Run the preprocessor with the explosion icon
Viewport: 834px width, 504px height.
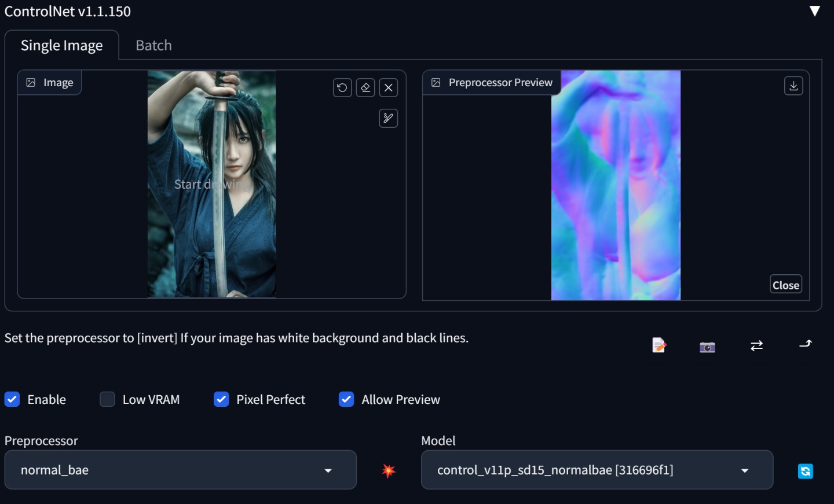click(389, 470)
